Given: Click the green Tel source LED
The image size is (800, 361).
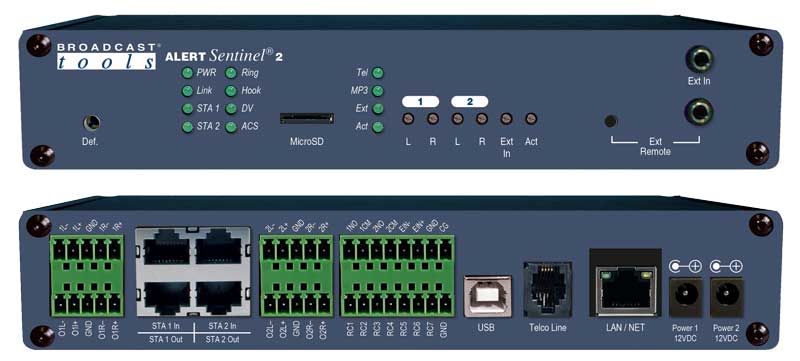Looking at the screenshot, I should (378, 73).
